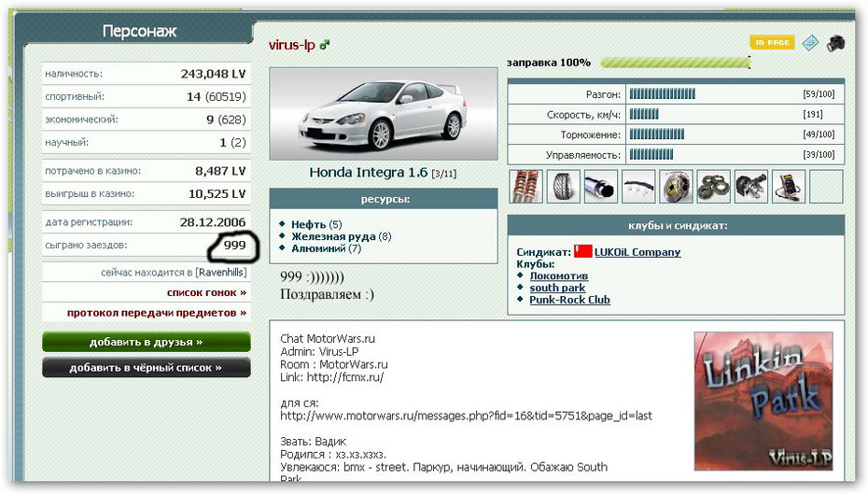The width and height of the screenshot is (868, 494).
Task: Click the Поздравляем :) status text
Action: point(328,295)
